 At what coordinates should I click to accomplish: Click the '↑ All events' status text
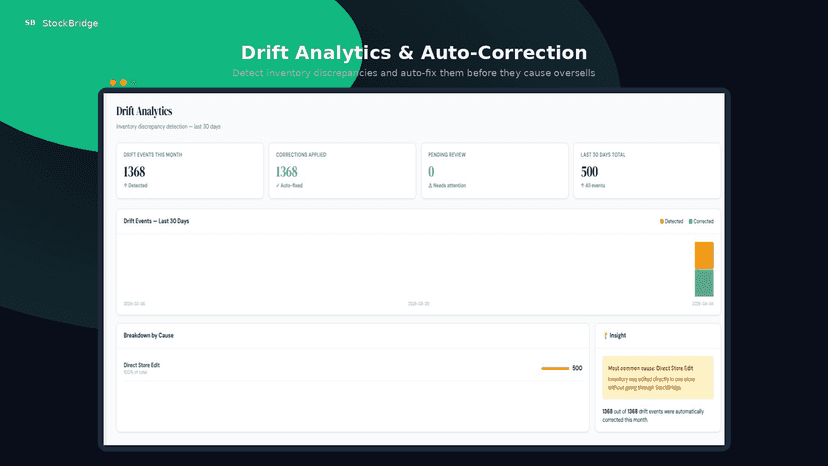(x=593, y=185)
